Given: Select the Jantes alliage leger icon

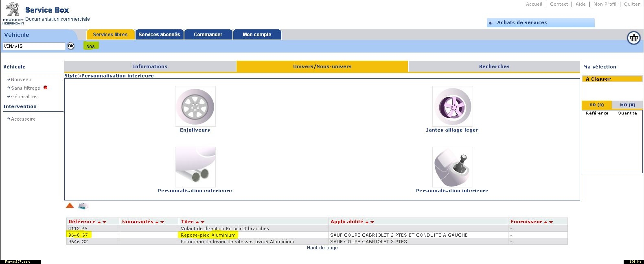Looking at the screenshot, I should click(x=452, y=106).
